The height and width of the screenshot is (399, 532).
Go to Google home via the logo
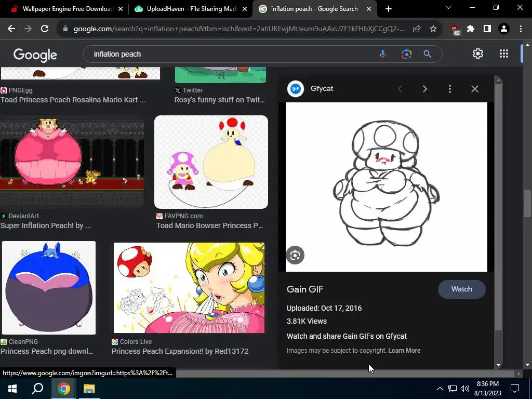pos(35,55)
